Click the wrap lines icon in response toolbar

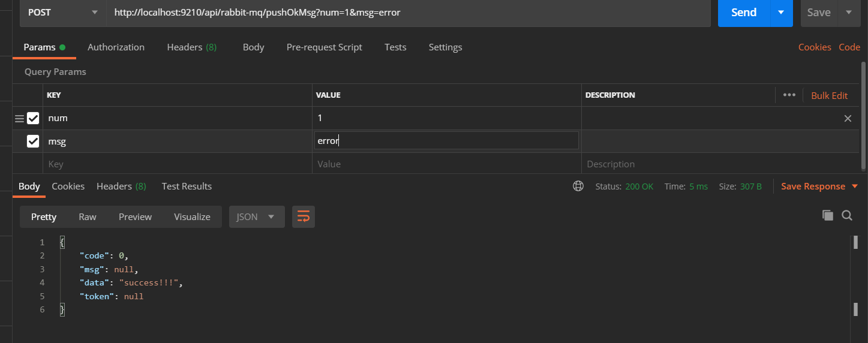[304, 217]
